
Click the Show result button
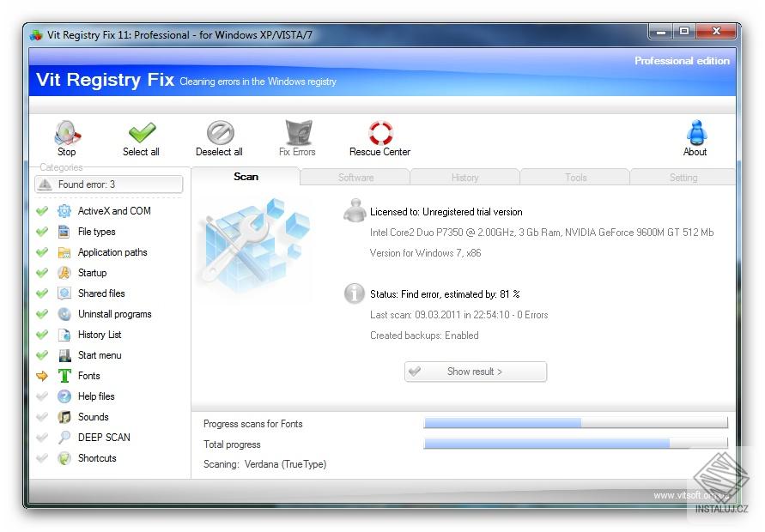pyautogui.click(x=476, y=372)
